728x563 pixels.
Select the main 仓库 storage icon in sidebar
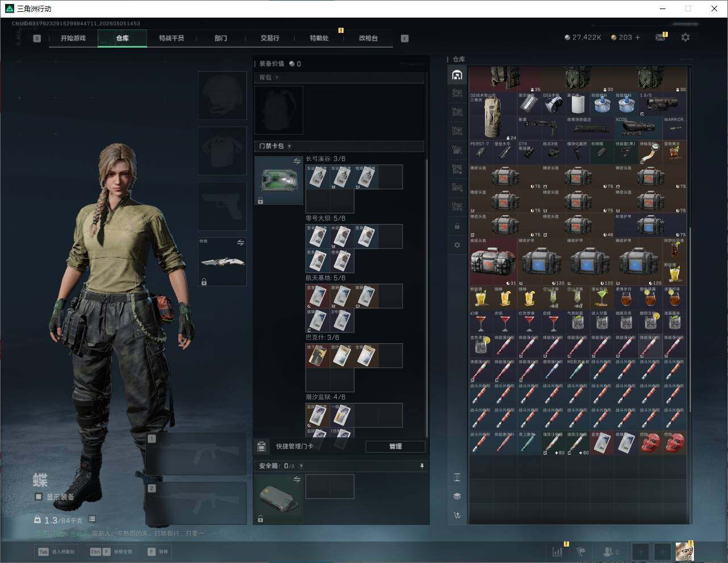[457, 75]
